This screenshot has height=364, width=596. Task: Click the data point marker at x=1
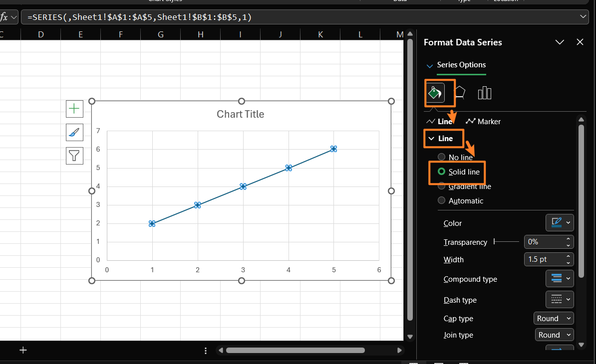[x=152, y=223]
